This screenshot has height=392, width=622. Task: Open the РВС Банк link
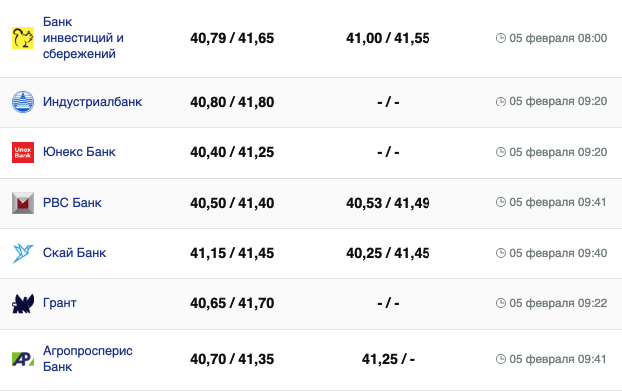pos(72,203)
